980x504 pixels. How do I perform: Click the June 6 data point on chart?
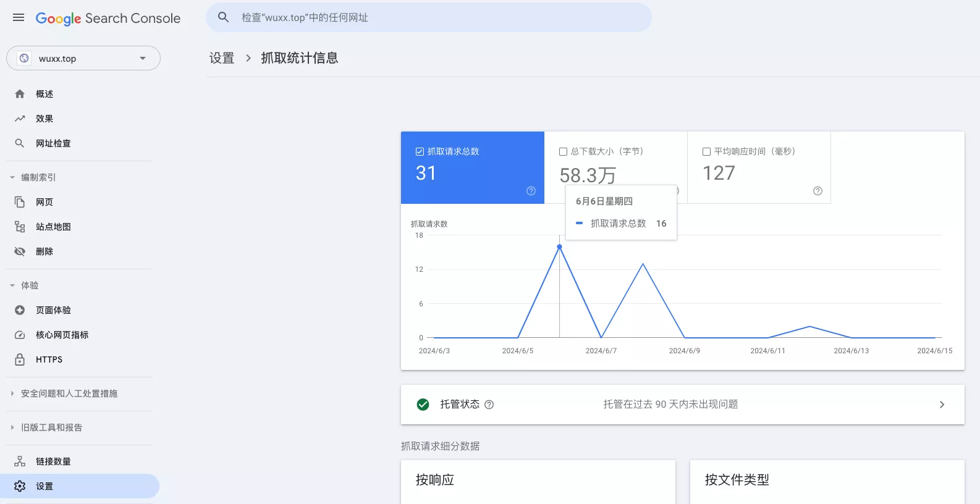click(x=560, y=247)
